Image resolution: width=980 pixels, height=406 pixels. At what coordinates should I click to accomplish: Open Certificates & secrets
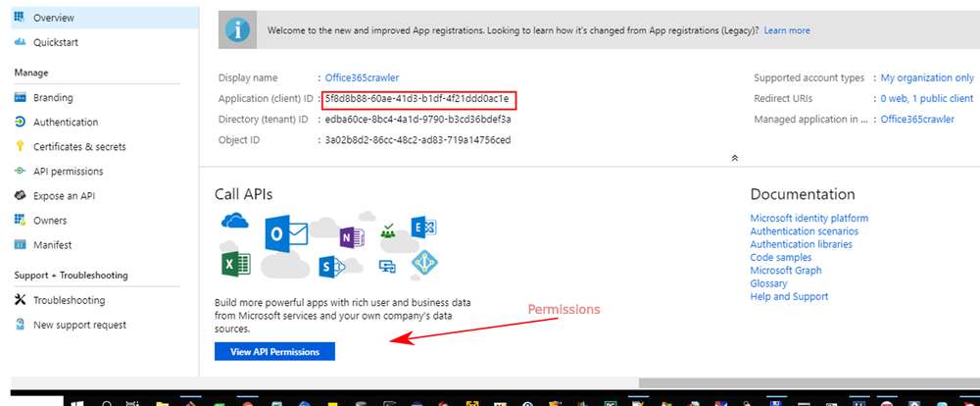79,146
